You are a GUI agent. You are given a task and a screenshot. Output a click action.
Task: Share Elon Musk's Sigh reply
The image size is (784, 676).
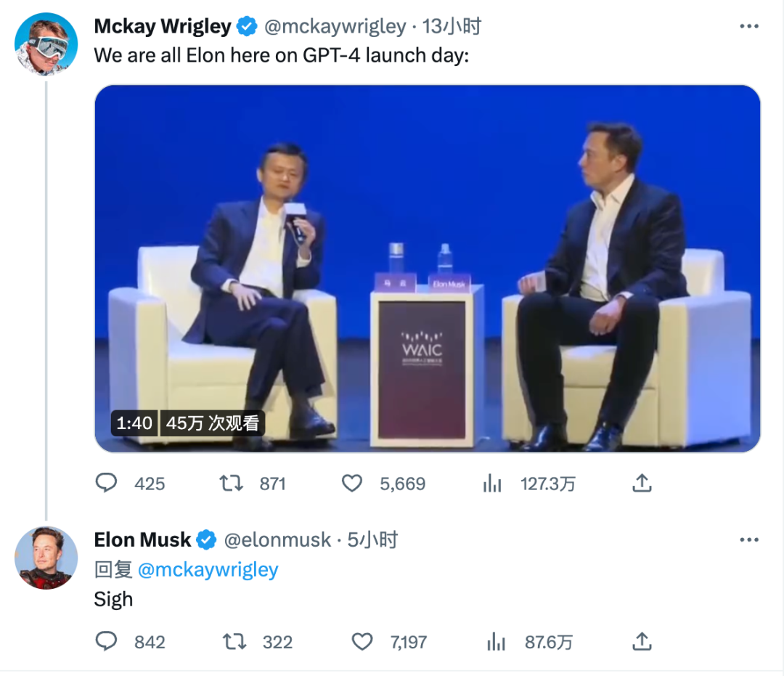pos(642,642)
